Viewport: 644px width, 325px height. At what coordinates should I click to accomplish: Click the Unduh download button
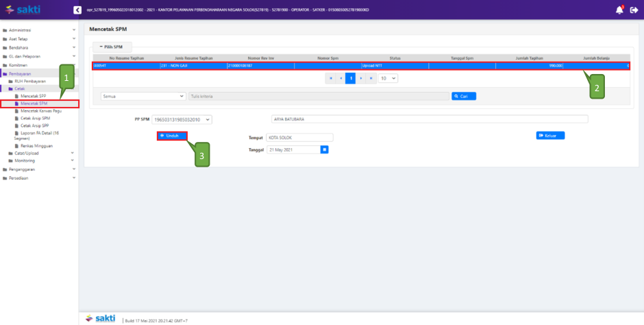(172, 136)
